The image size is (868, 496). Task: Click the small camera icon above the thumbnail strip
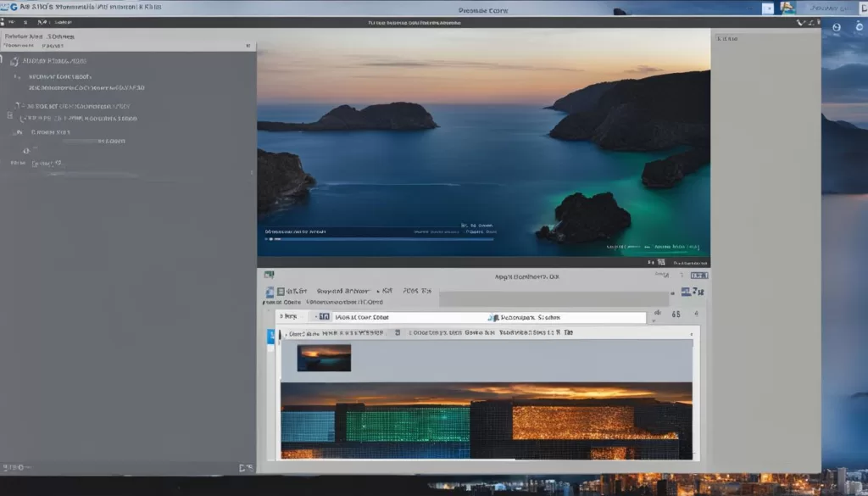pos(270,273)
